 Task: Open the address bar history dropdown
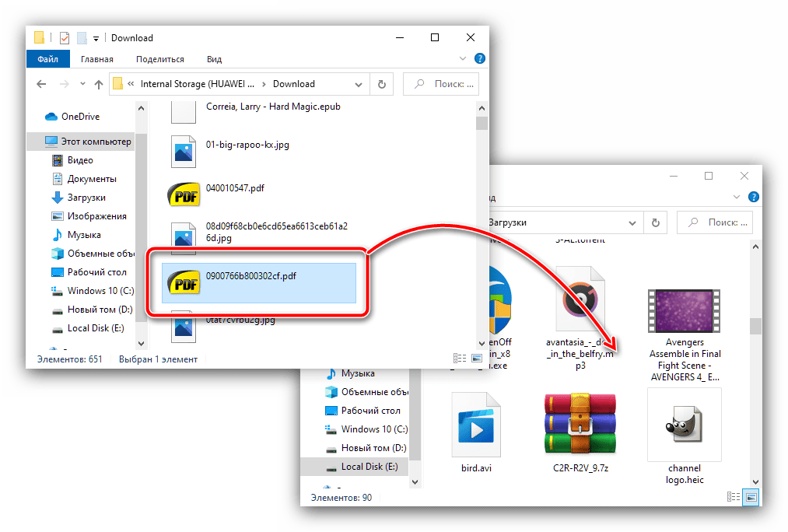(x=359, y=84)
